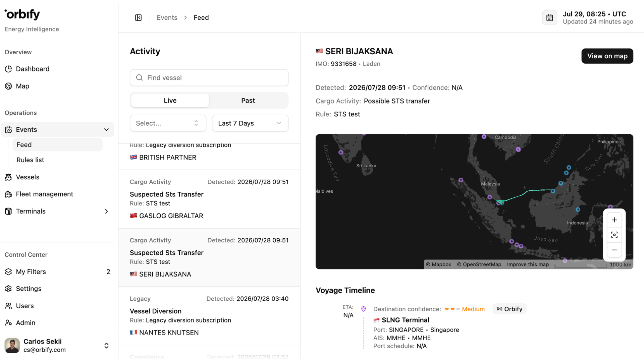Click the My Filters layers icon
The image size is (644, 362).
[8, 271]
